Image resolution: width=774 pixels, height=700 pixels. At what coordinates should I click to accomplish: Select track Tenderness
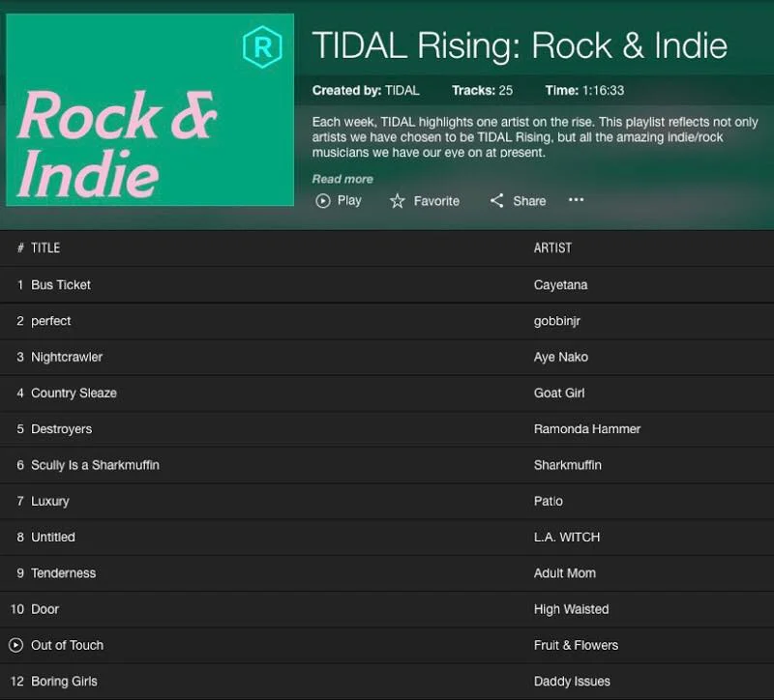[x=63, y=572]
